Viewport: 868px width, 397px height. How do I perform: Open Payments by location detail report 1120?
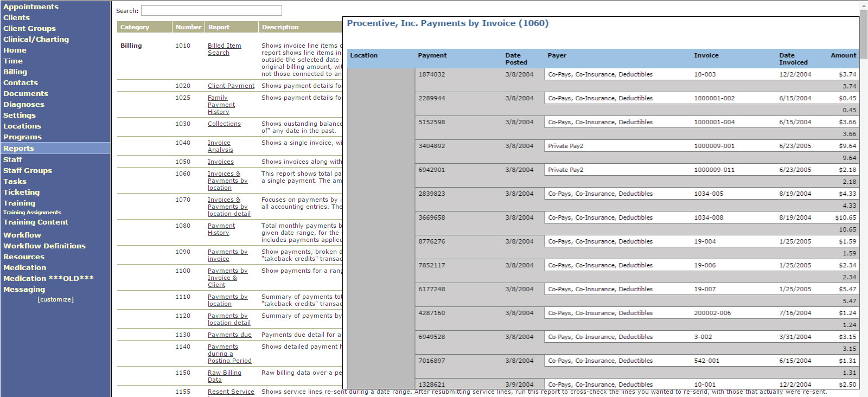[x=229, y=319]
